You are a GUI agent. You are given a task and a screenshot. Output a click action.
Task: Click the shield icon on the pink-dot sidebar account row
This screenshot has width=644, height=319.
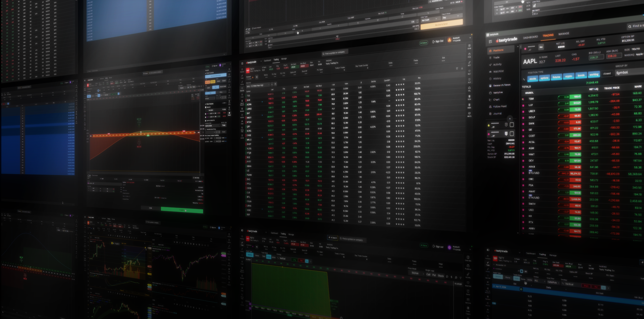point(506,134)
